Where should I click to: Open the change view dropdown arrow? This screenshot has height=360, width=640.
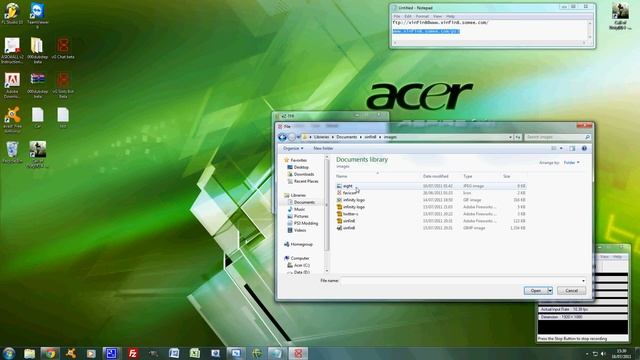[x=561, y=148]
